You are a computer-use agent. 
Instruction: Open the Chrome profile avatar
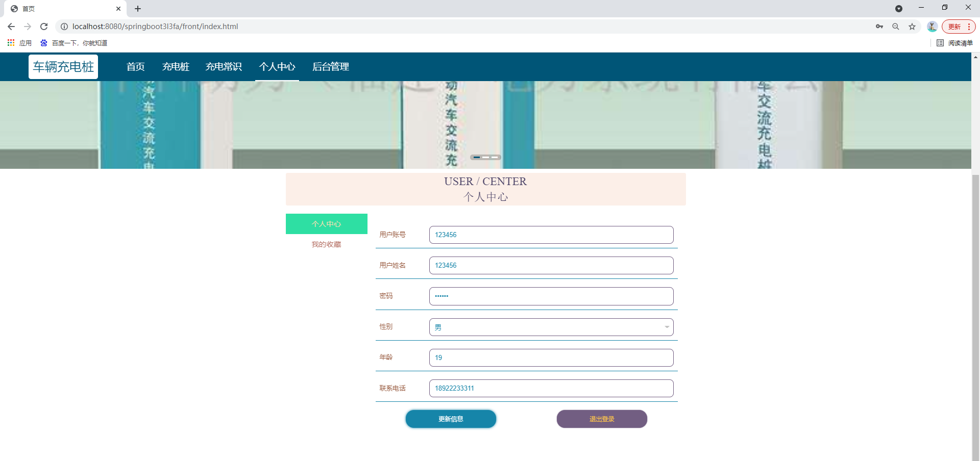pos(932,27)
